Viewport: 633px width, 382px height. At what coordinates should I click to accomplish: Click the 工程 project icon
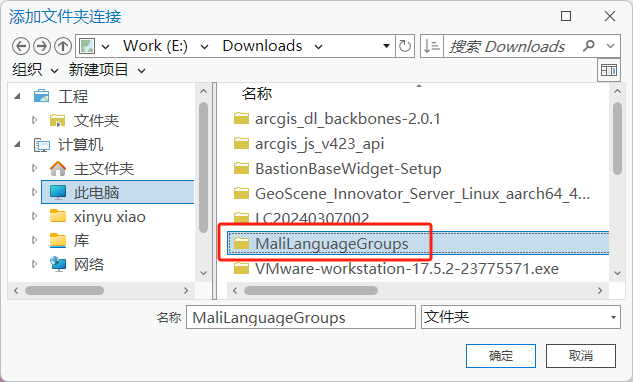[42, 96]
